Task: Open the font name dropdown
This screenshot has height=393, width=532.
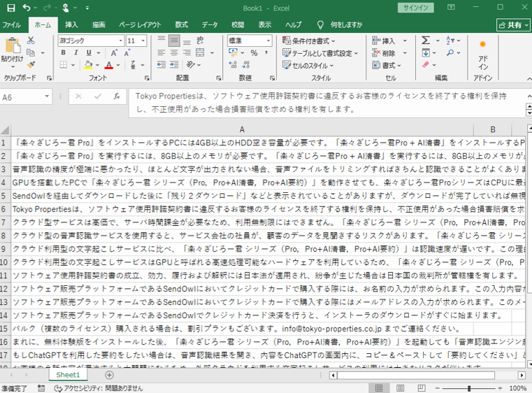Action: 120,41
